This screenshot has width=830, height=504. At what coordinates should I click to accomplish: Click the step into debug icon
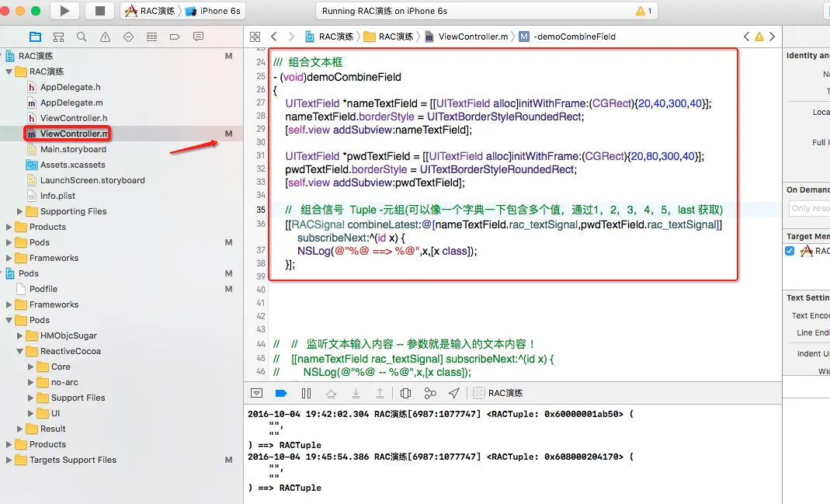pos(356,393)
